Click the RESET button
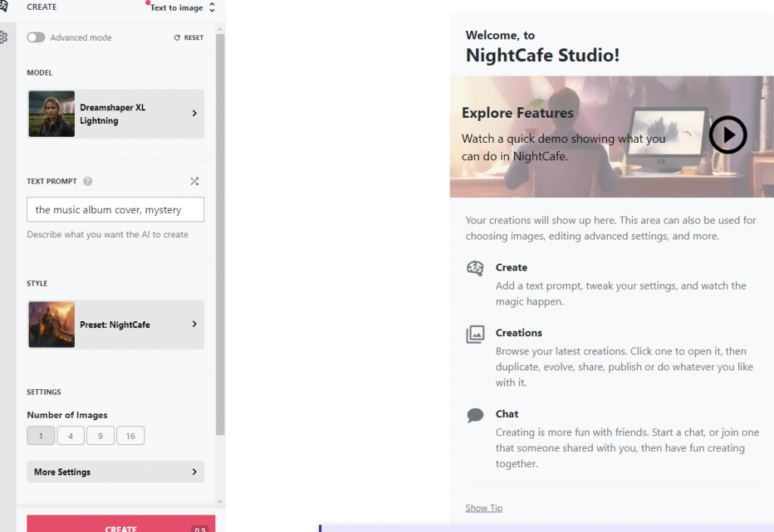Screen dimensions: 774x532 click(x=189, y=38)
